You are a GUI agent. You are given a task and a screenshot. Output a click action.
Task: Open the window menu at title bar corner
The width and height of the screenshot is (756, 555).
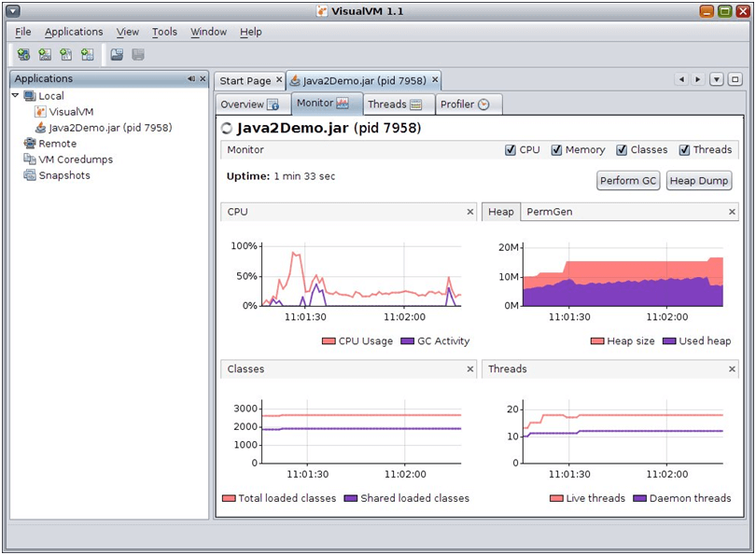(x=13, y=10)
